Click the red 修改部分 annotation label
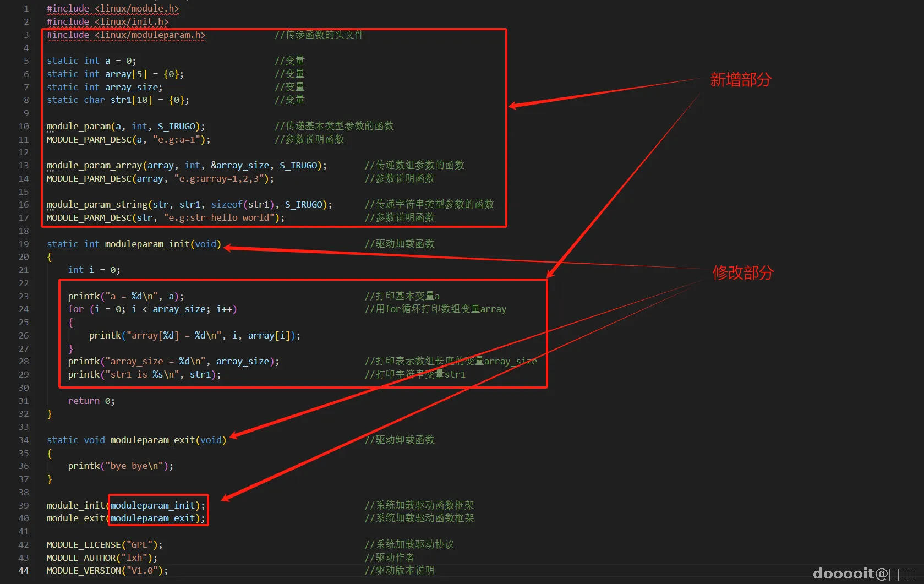This screenshot has width=924, height=584. [x=743, y=272]
